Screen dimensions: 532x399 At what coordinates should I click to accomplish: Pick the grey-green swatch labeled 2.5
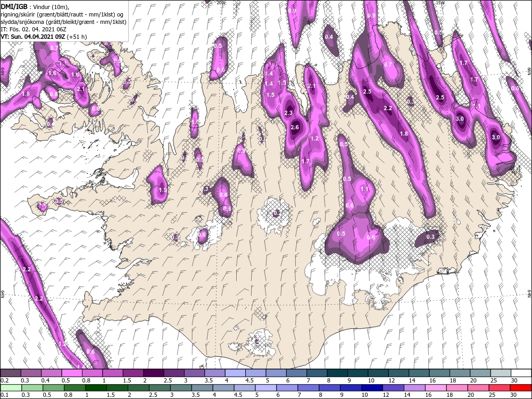tap(160, 388)
